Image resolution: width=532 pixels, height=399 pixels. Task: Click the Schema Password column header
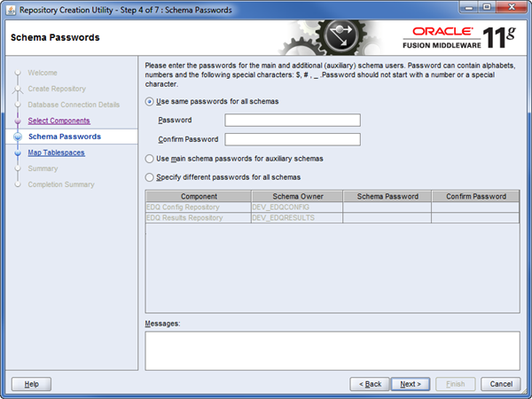(x=387, y=196)
